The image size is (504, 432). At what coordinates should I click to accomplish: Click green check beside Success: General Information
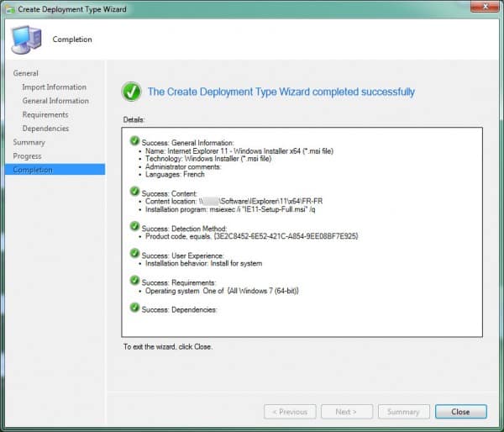[134, 141]
